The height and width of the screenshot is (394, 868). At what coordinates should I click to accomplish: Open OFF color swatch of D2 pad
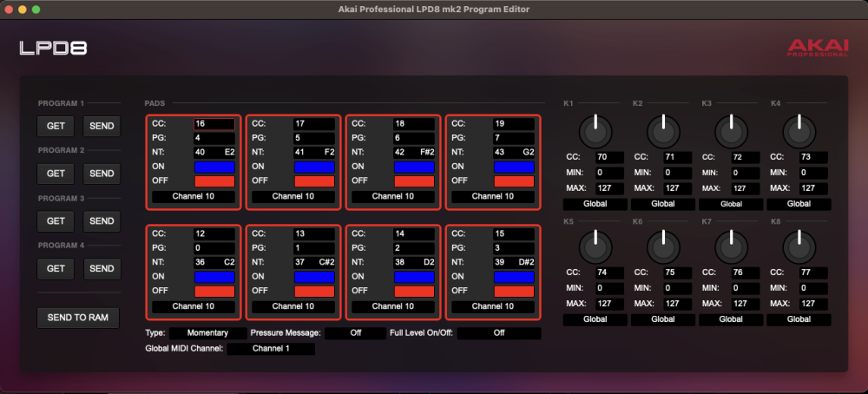(x=414, y=291)
